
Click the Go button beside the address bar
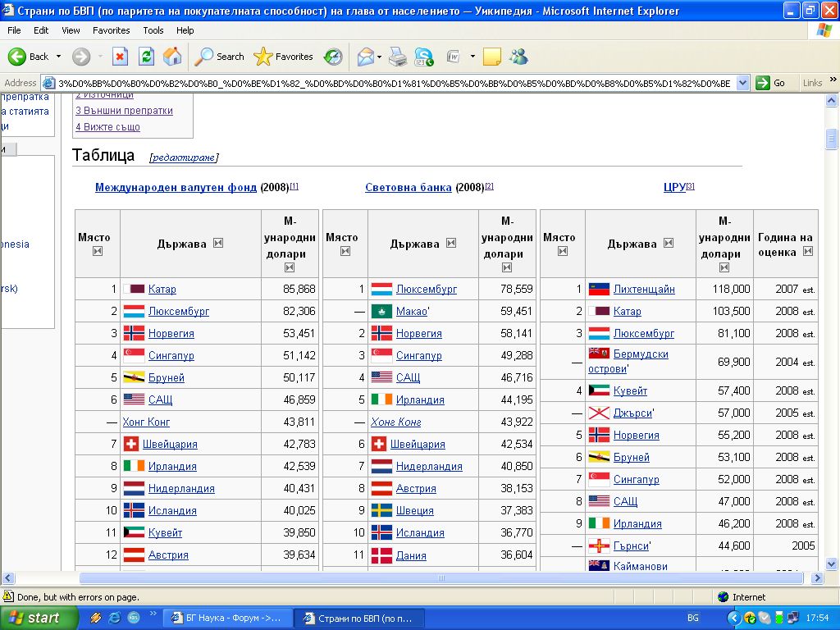point(771,83)
